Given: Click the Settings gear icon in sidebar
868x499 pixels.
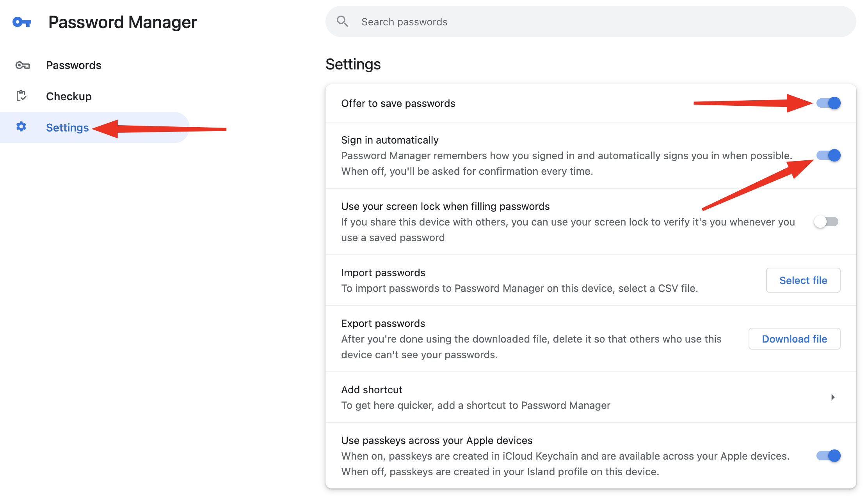Looking at the screenshot, I should [x=21, y=127].
